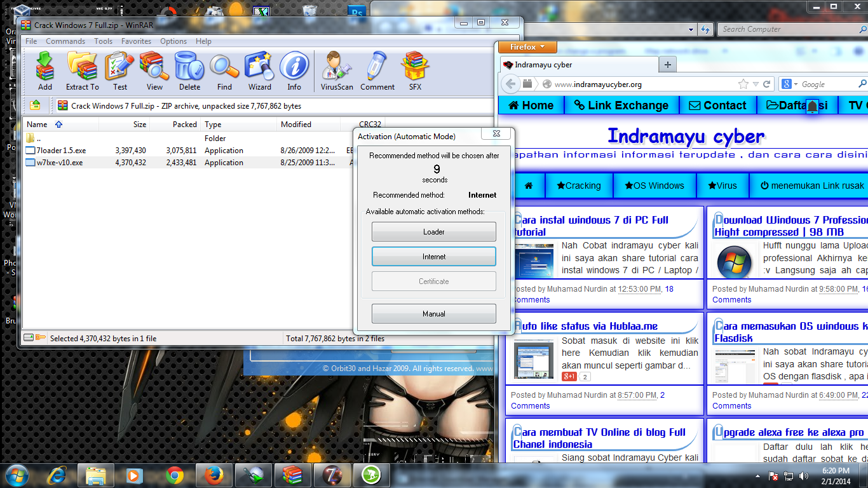Open the Options menu in WinRAR
868x488 pixels.
(173, 41)
